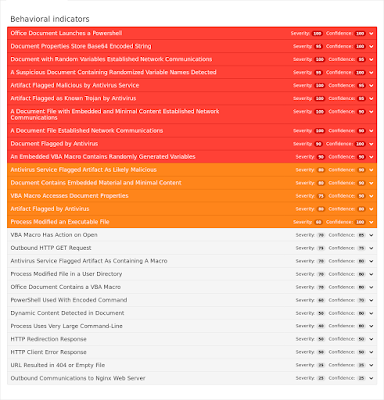The width and height of the screenshot is (384, 400).
Task: Select the A Document File Established Network Communications row
Action: tap(192, 131)
